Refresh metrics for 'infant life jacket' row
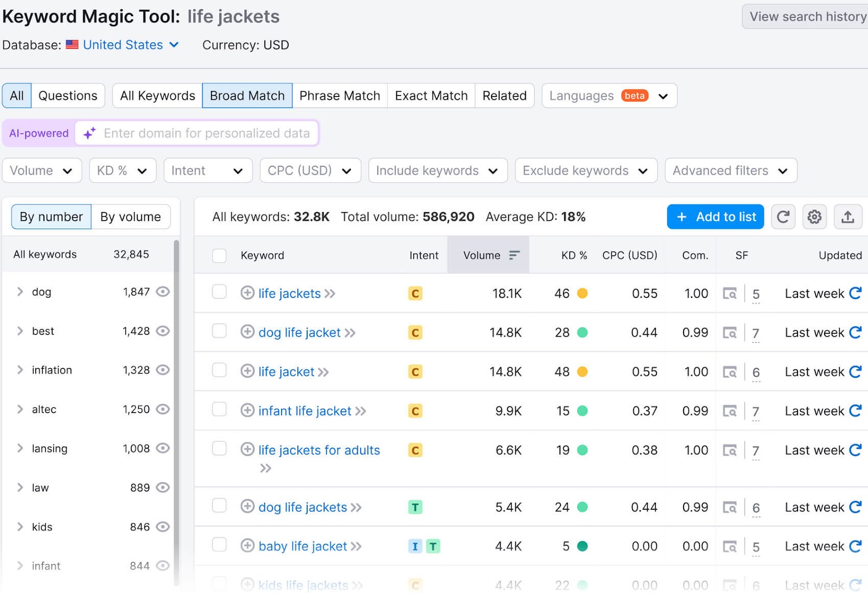 coord(856,410)
